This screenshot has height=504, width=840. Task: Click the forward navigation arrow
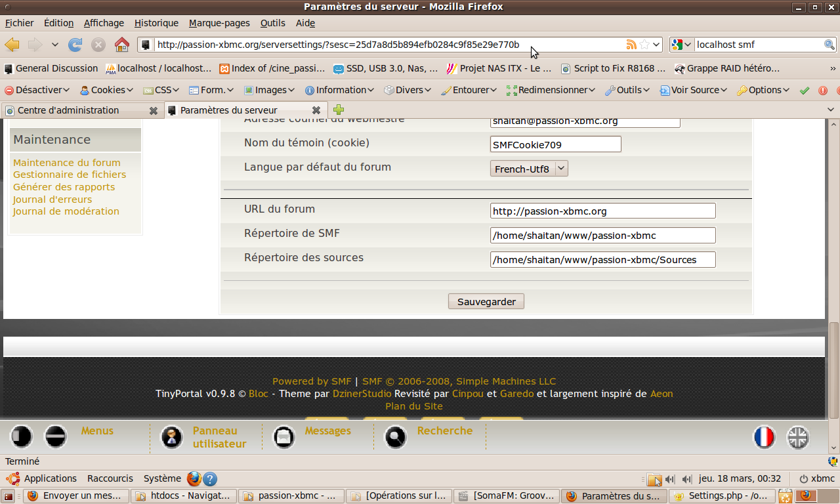pos(35,45)
